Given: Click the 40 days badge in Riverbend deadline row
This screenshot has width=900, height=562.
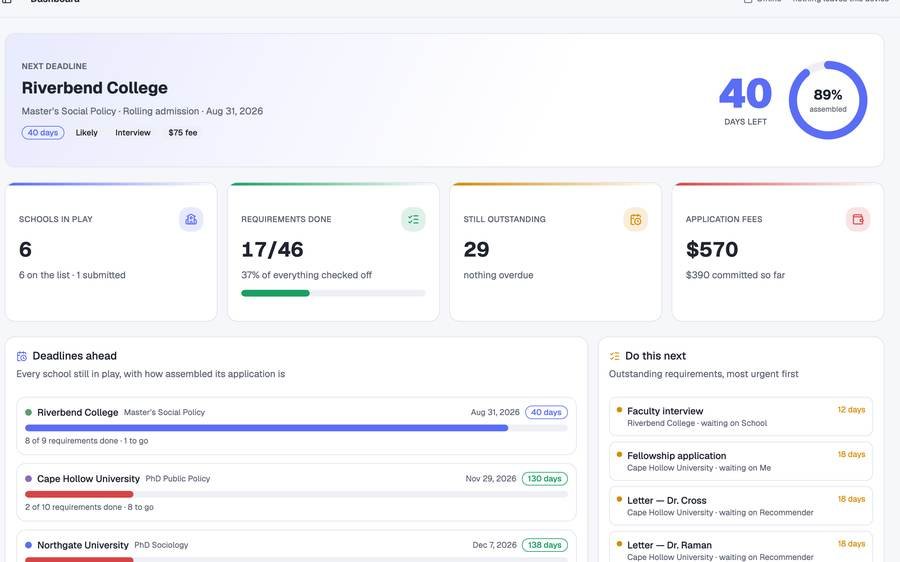Looking at the screenshot, I should [546, 412].
